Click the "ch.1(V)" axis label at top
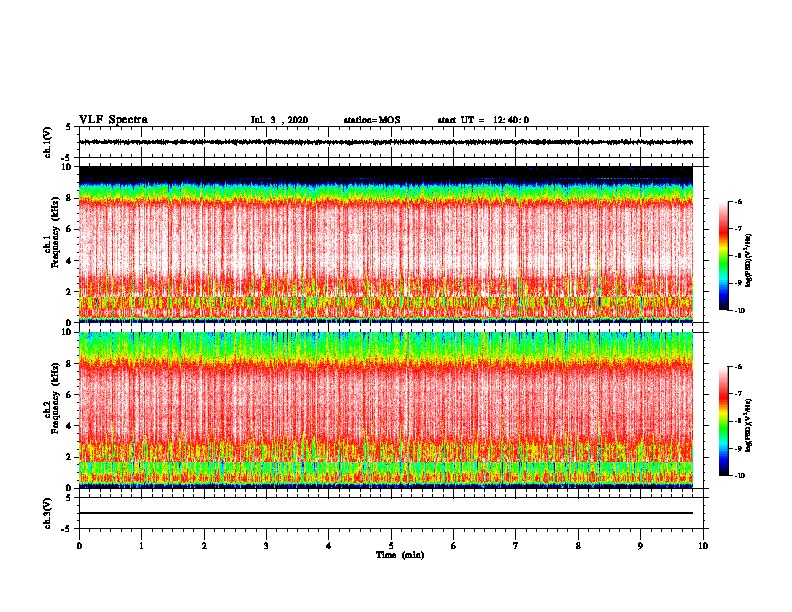The image size is (792, 612). pos(48,142)
